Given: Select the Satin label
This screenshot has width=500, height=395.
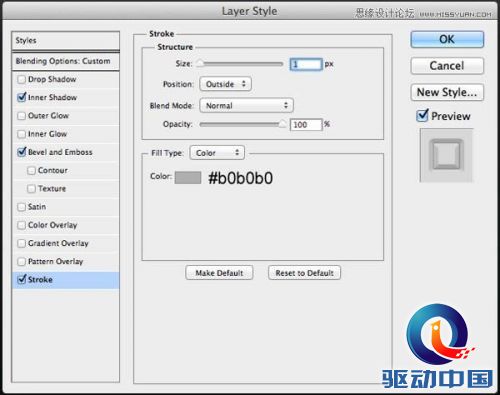Looking at the screenshot, I should [x=37, y=207].
